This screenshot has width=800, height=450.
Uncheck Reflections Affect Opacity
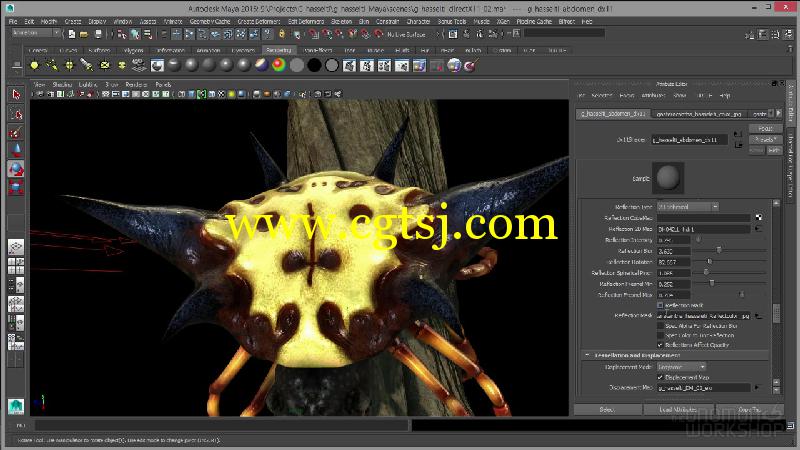660,345
